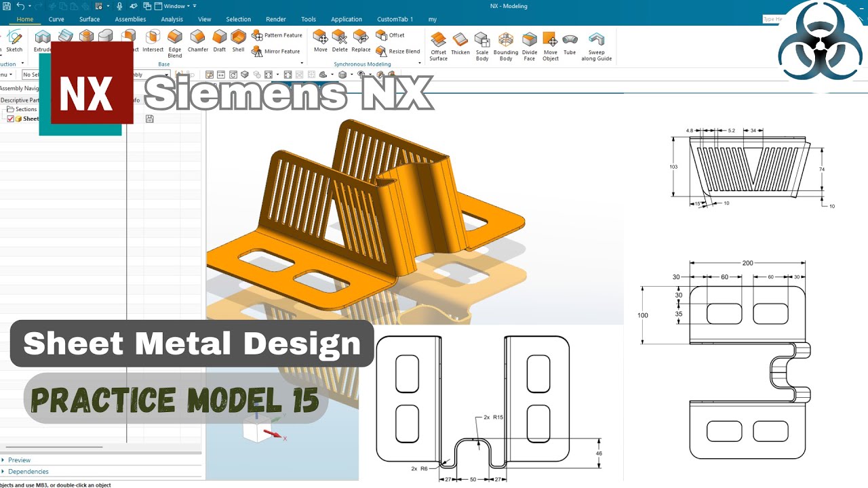Select the Edge Blend tool
868x488 pixels.
pyautogui.click(x=175, y=43)
